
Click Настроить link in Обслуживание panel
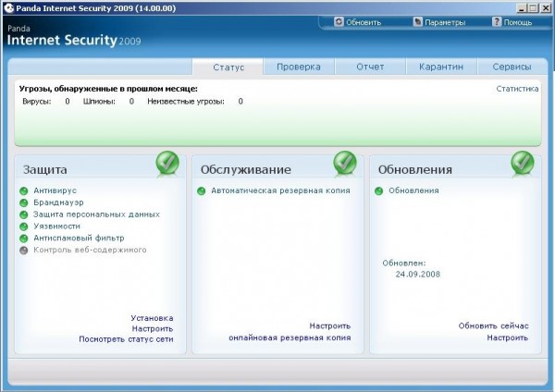(330, 325)
